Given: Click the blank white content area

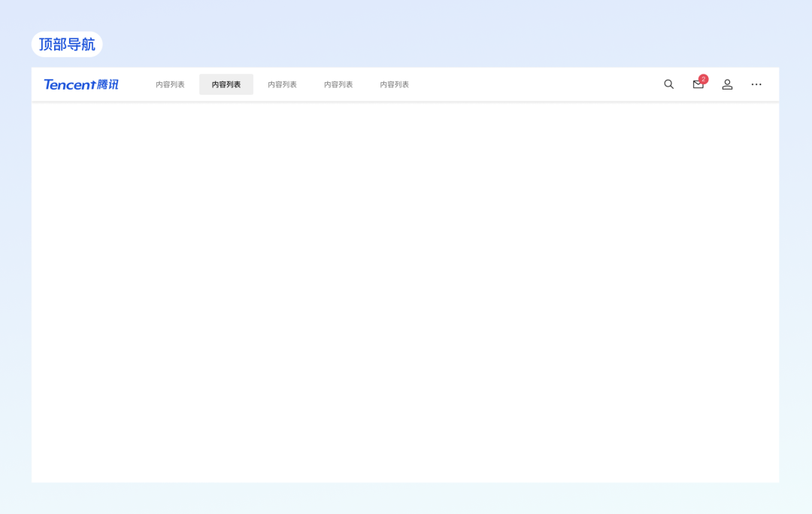Looking at the screenshot, I should [404, 293].
